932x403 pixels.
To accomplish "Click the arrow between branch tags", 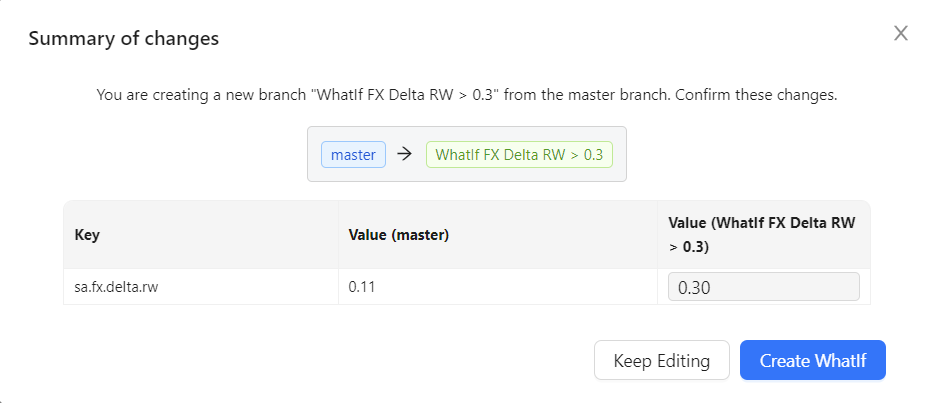I will coord(405,155).
